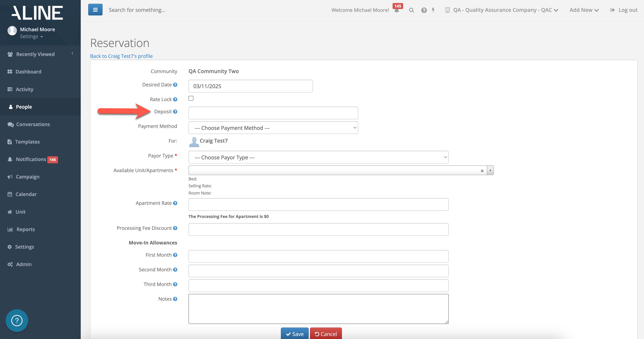644x339 pixels.
Task: Enable the Rate Lock checkbox
Action: (191, 98)
